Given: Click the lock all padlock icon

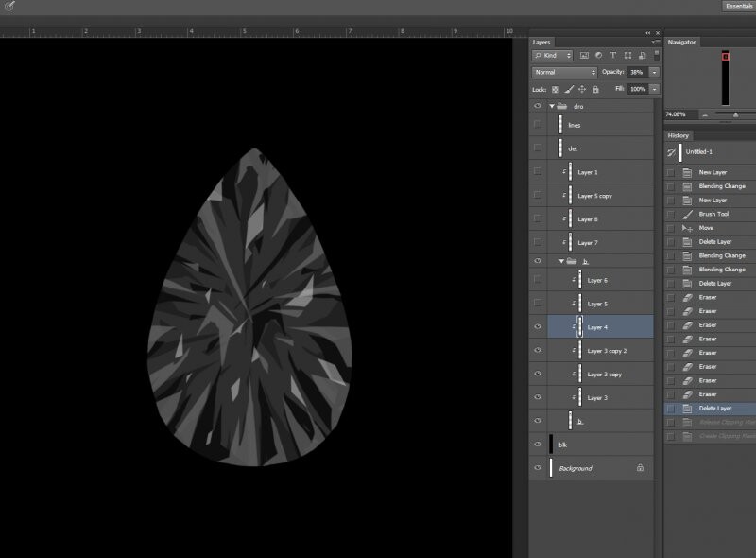Looking at the screenshot, I should [594, 89].
